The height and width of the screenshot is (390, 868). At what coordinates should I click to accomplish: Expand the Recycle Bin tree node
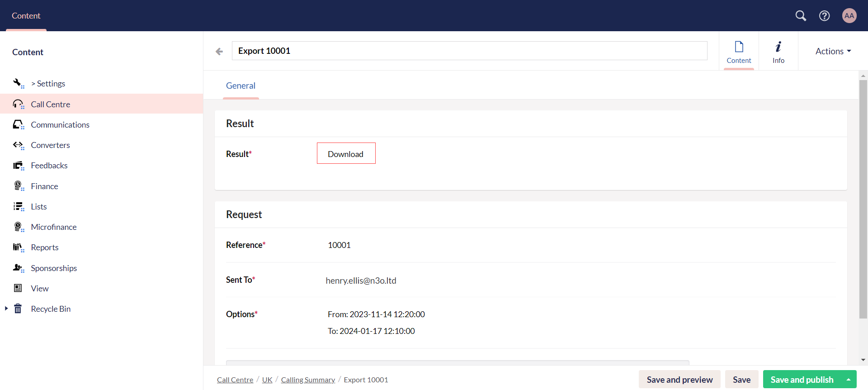(6, 309)
